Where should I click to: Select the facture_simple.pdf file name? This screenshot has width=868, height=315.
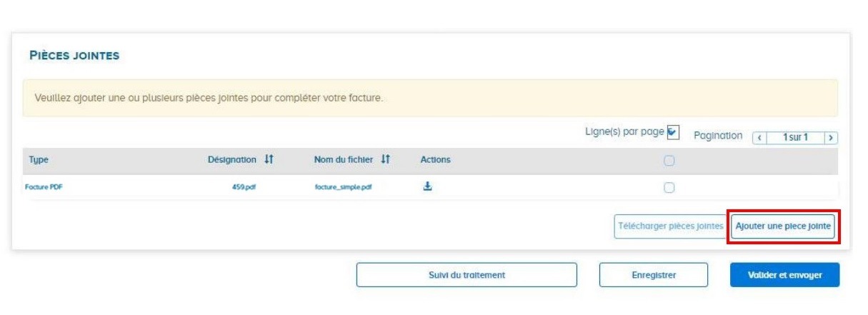pyautogui.click(x=343, y=188)
